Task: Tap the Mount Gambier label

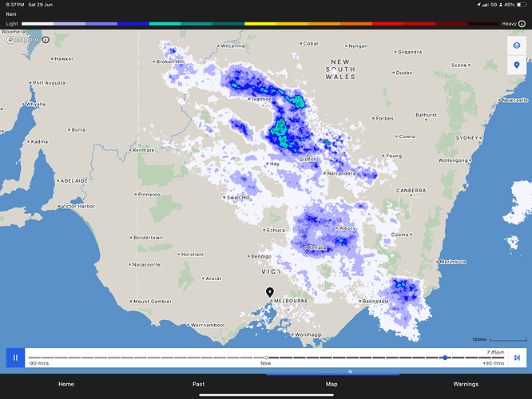Action: pyautogui.click(x=153, y=302)
